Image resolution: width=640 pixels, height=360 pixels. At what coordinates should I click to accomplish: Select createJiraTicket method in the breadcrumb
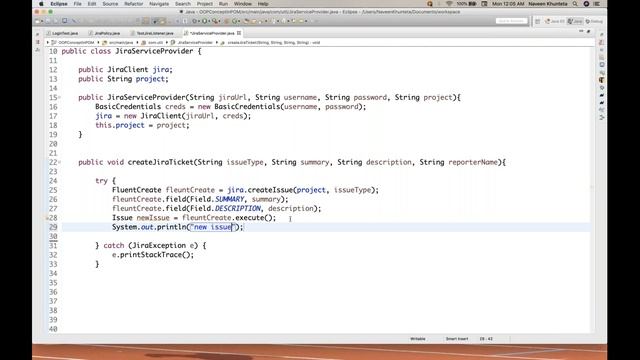[x=270, y=42]
